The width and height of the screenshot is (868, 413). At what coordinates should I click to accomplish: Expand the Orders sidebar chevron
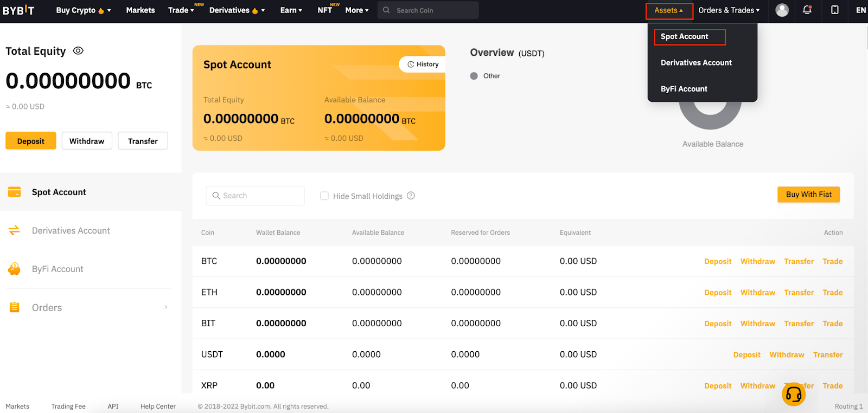(166, 307)
